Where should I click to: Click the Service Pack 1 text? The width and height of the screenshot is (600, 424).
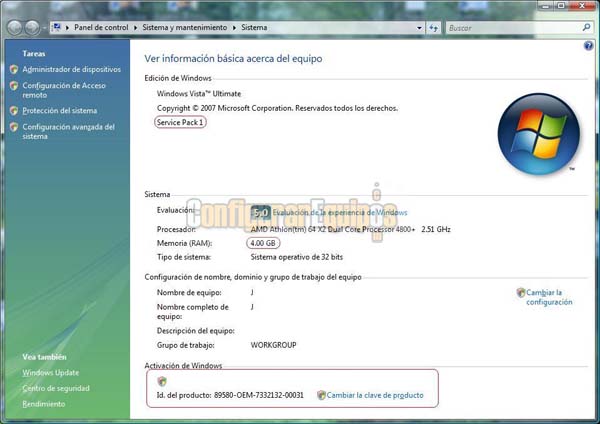(x=180, y=122)
